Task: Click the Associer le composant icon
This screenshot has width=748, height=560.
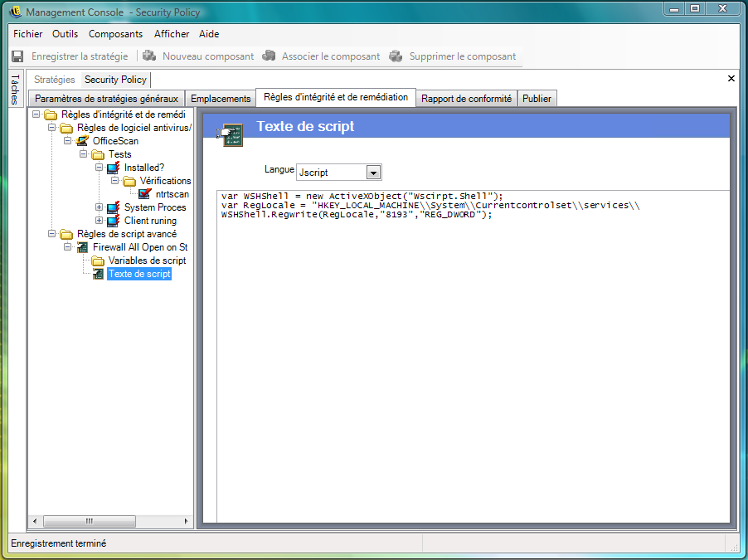Action: coord(269,56)
